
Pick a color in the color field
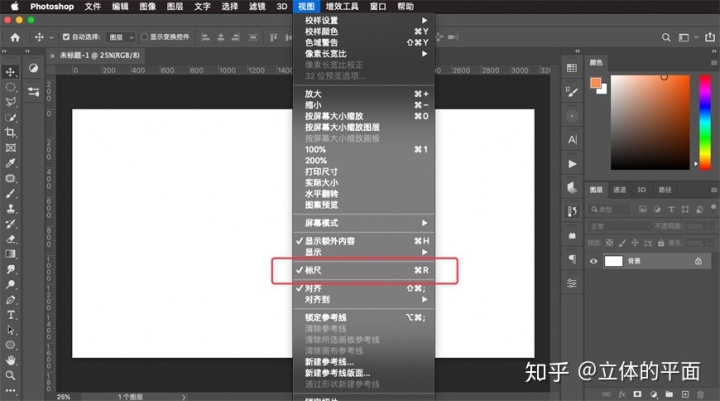pyautogui.click(x=650, y=122)
